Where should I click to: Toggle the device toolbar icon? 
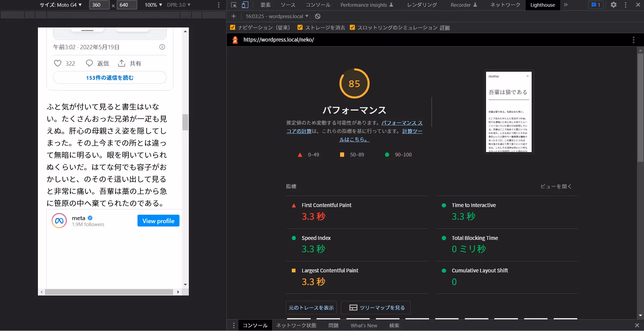tap(245, 5)
